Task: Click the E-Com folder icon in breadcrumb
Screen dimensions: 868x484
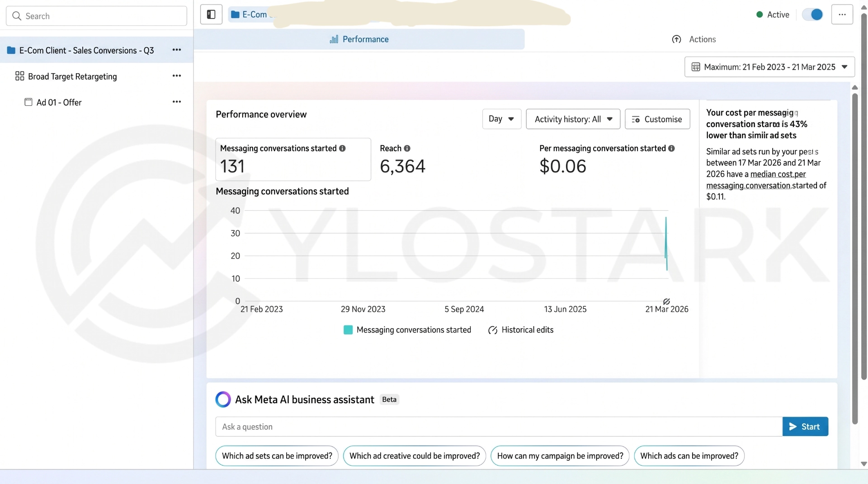Action: (235, 14)
